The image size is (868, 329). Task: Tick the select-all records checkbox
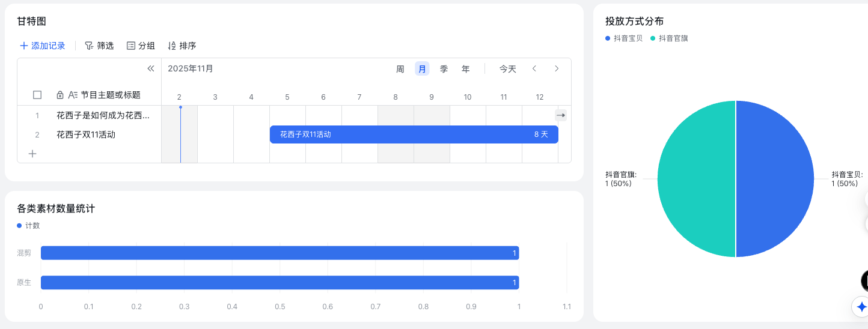(37, 95)
